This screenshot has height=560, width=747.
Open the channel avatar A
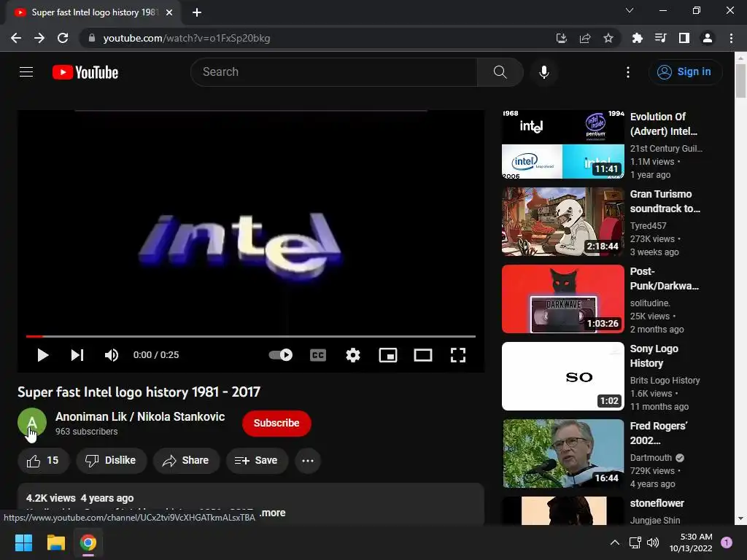pos(32,422)
